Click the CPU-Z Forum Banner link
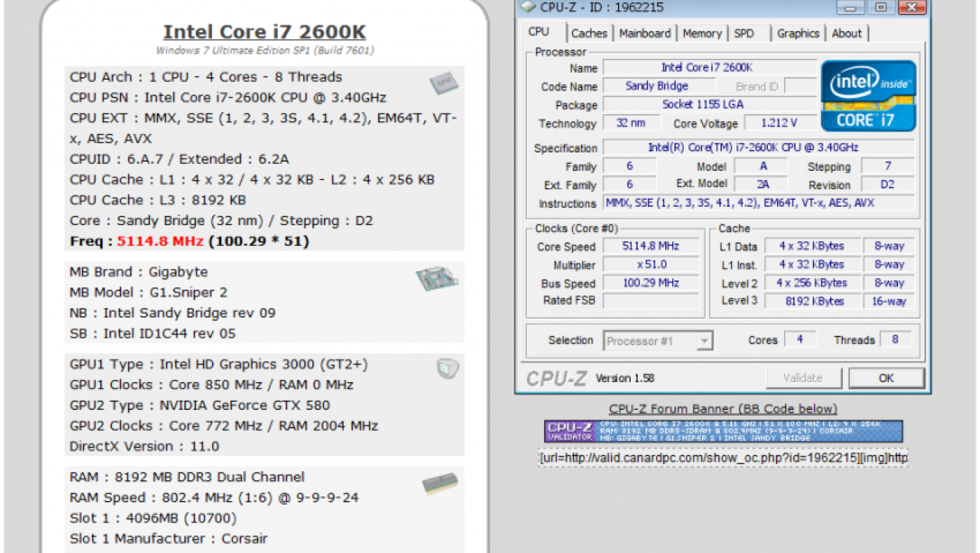Image resolution: width=980 pixels, height=553 pixels. [723, 409]
